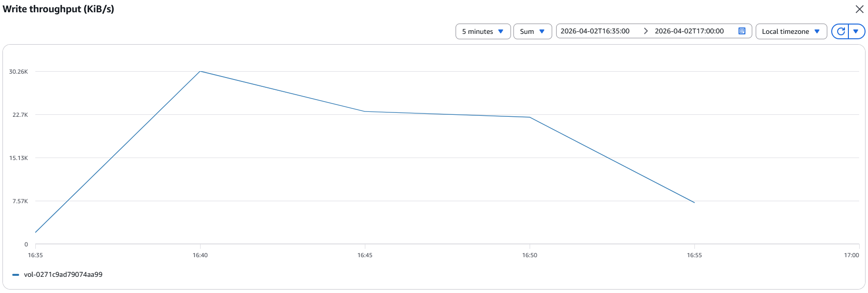Close the Write throughput panel
The width and height of the screenshot is (868, 293).
859,9
